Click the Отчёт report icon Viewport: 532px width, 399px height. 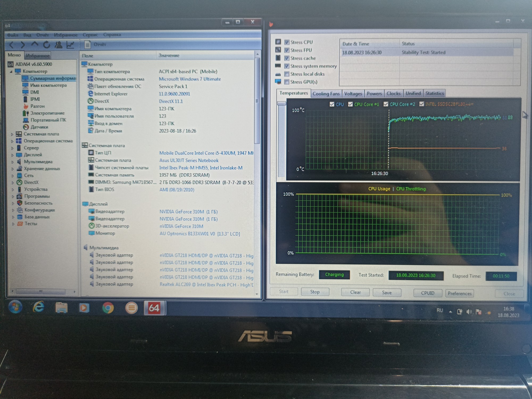coord(88,45)
